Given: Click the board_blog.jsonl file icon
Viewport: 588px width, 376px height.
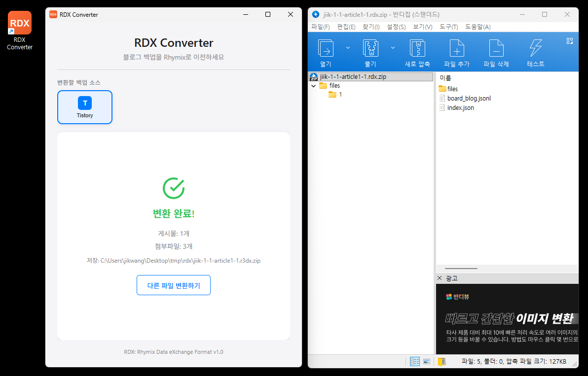Looking at the screenshot, I should pyautogui.click(x=442, y=98).
